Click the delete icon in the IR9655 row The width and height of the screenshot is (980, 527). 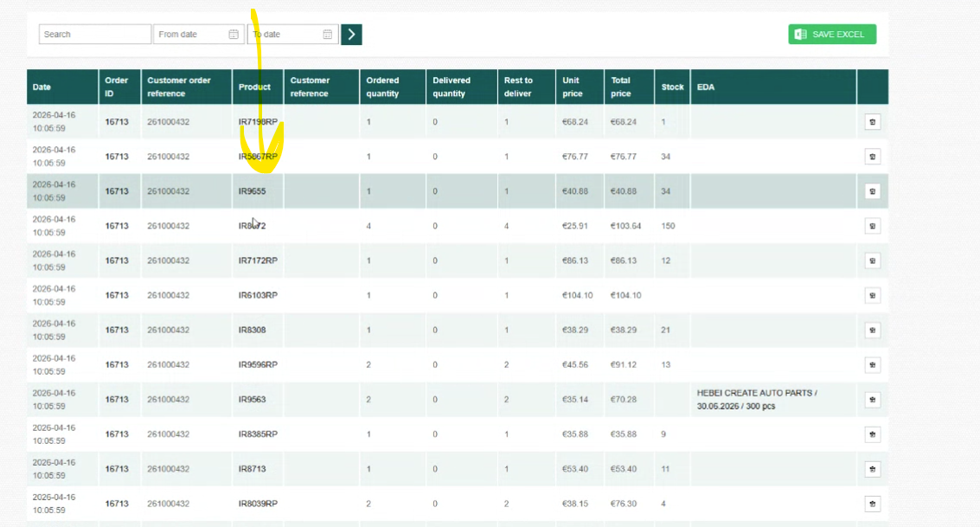pos(872,191)
